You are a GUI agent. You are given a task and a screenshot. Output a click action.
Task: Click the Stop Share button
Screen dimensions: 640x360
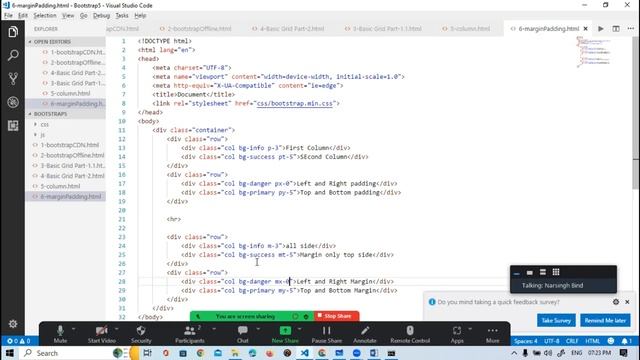pyautogui.click(x=336, y=316)
